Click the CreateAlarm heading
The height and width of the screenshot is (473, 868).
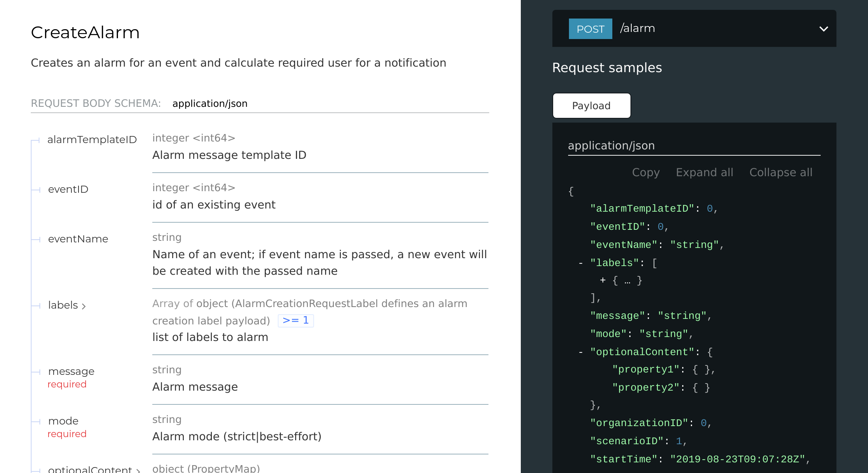click(x=85, y=32)
